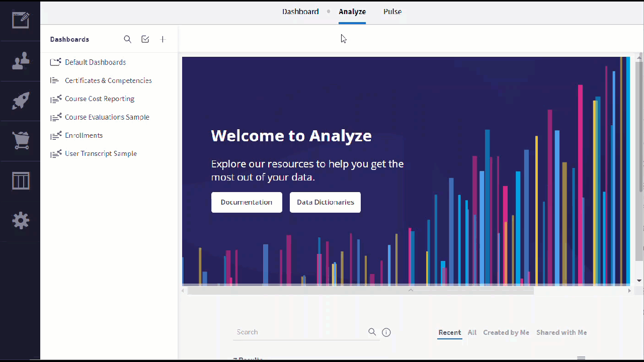This screenshot has width=644, height=362.
Task: Click the horizontal scrollbar under banner
Action: [x=360, y=291]
